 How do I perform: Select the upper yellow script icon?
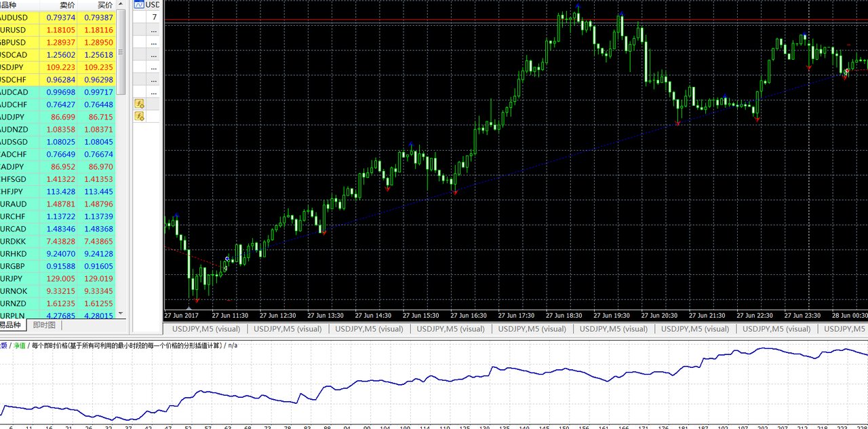pyautogui.click(x=140, y=104)
